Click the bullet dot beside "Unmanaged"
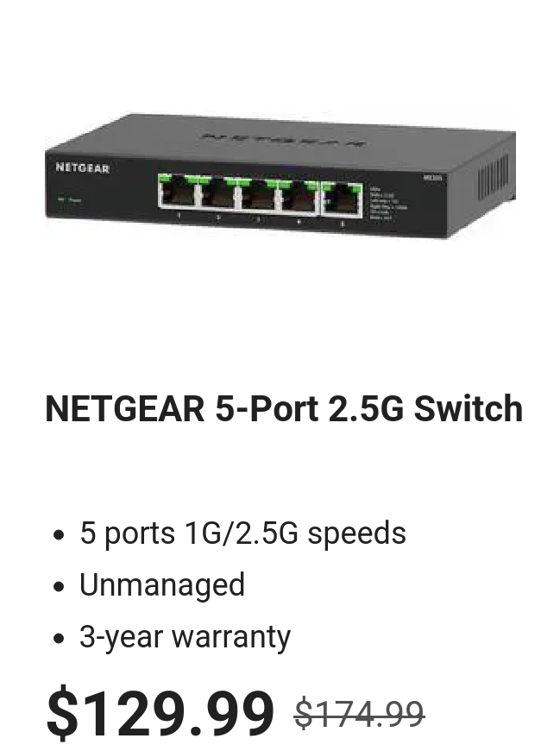The height and width of the screenshot is (751, 560). pos(59,586)
